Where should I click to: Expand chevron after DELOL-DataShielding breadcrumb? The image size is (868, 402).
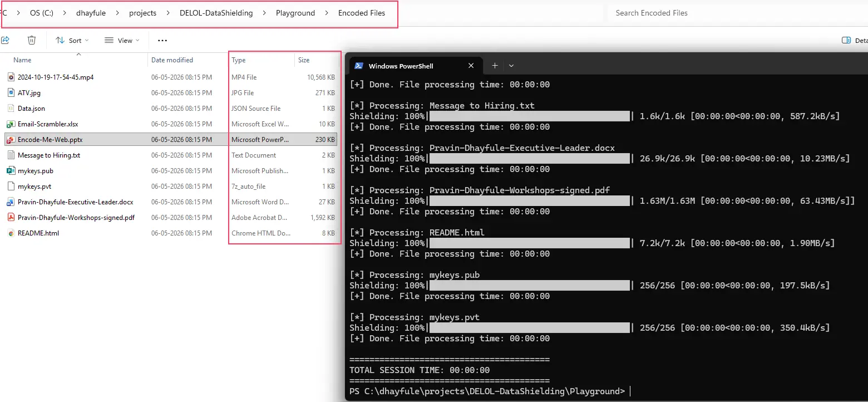tap(264, 13)
